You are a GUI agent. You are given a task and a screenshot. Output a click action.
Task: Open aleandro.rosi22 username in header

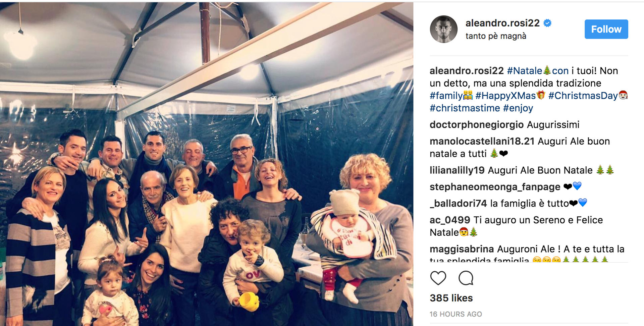coord(502,23)
